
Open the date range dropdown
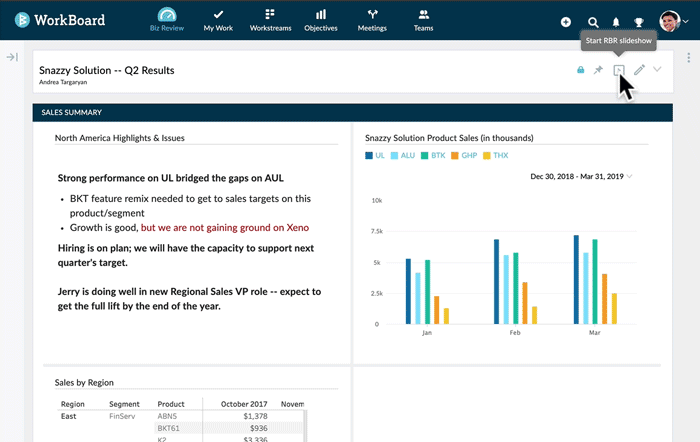point(582,176)
